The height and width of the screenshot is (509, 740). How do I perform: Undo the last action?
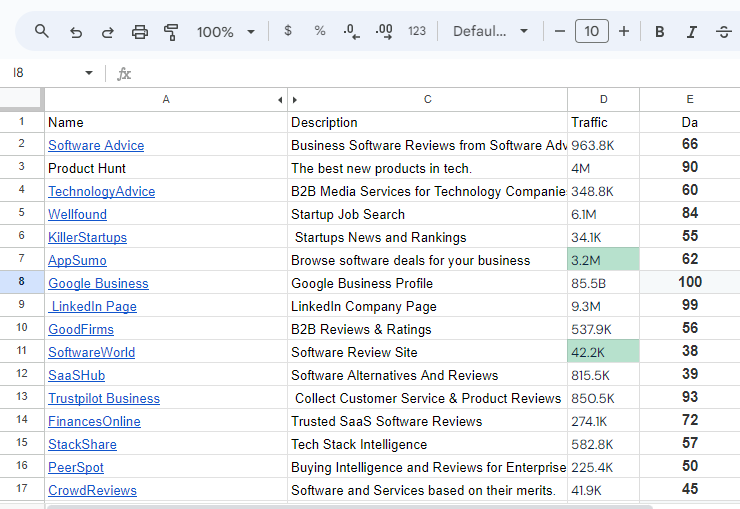point(76,32)
